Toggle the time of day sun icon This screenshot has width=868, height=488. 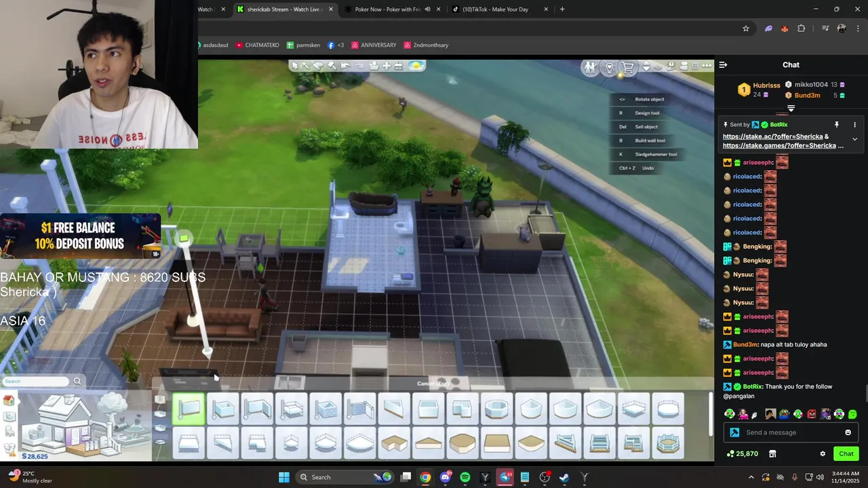tap(416, 66)
